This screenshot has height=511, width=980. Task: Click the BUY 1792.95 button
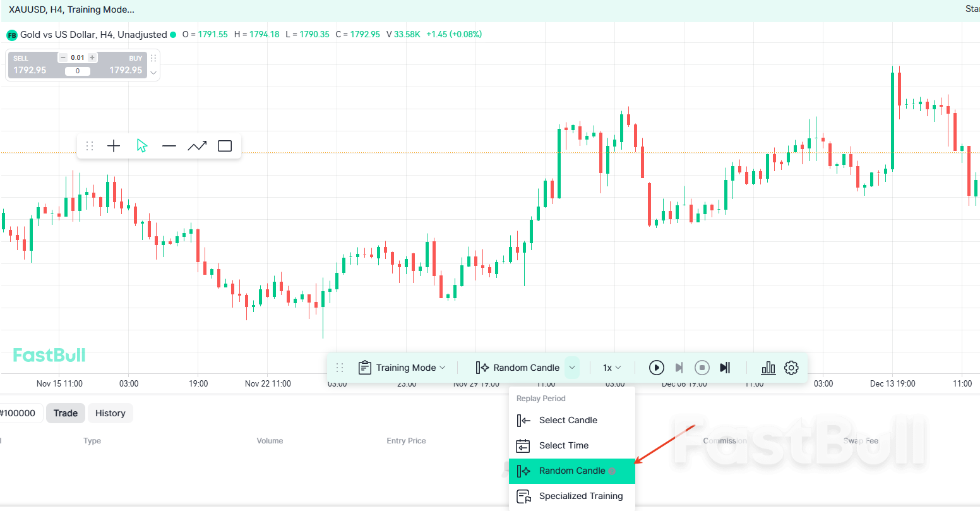[126, 64]
